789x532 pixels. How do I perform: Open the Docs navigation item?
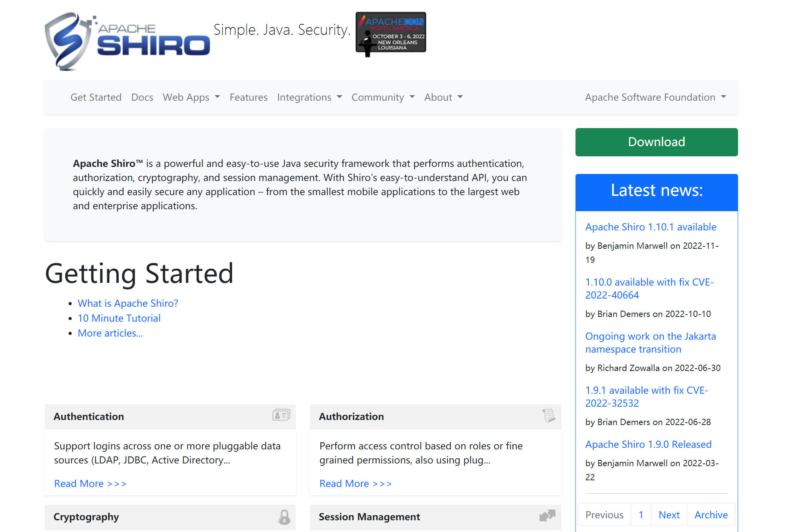pos(142,97)
